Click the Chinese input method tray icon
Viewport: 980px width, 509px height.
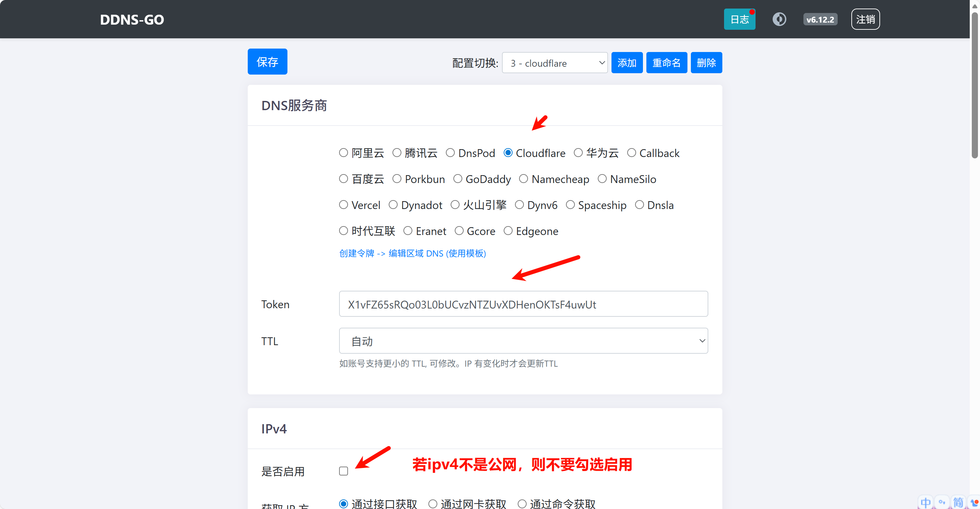tap(926, 502)
